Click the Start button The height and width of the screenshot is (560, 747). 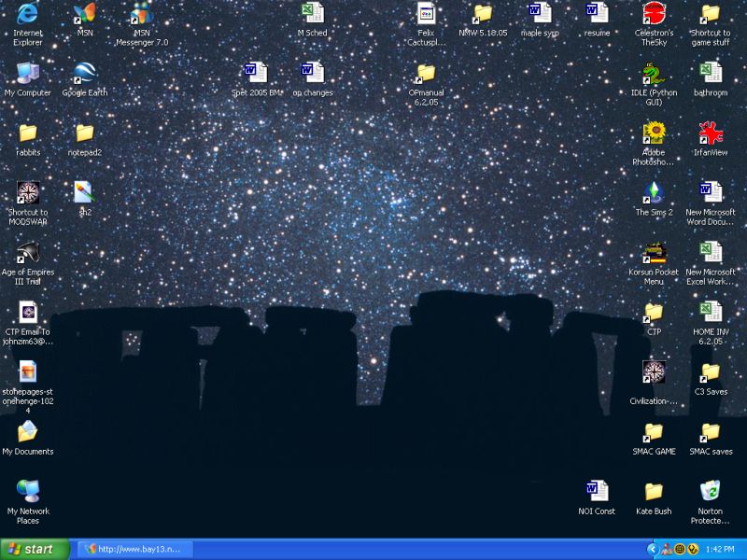35,549
